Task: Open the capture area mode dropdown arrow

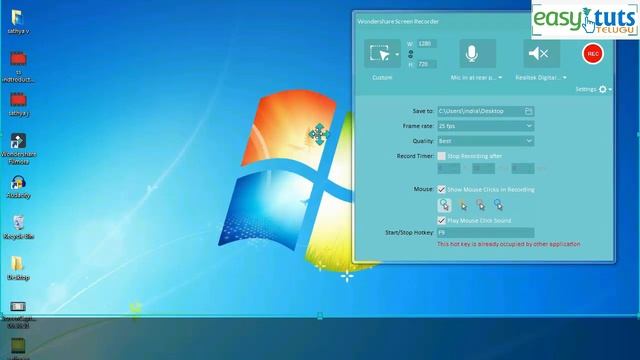Action: (x=397, y=54)
